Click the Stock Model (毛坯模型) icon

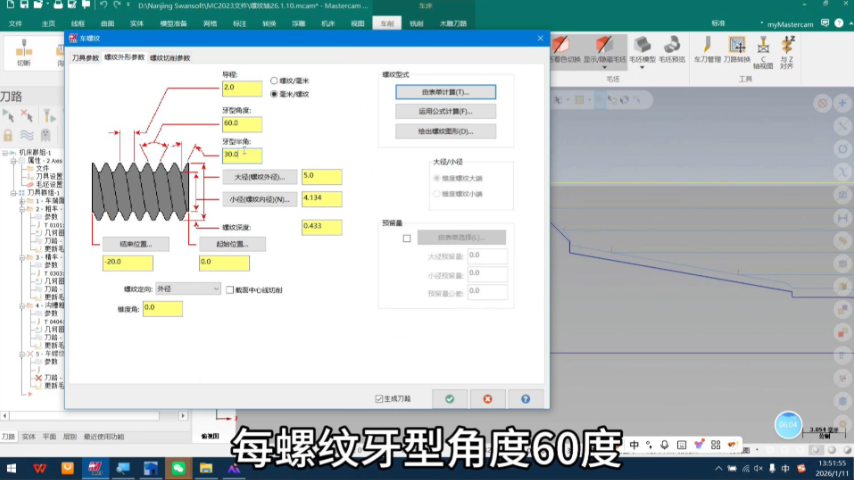[x=642, y=46]
